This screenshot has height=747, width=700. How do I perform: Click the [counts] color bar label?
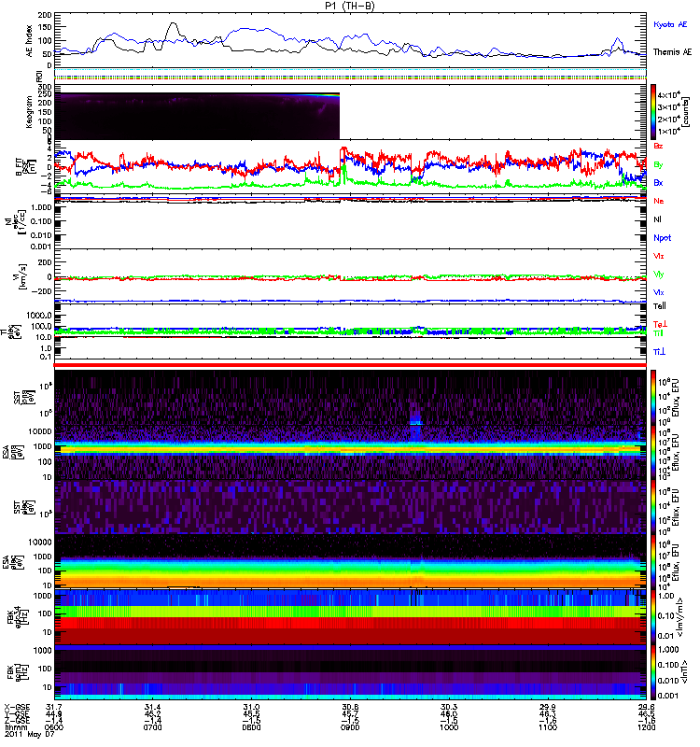(686, 111)
